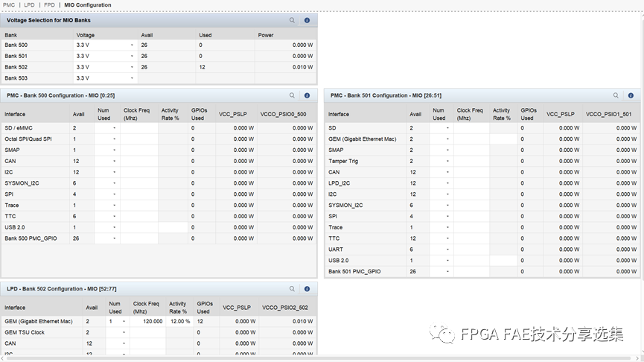Click search icon in LPD Bank 502 panel
This screenshot has height=362, width=644.
tap(293, 289)
